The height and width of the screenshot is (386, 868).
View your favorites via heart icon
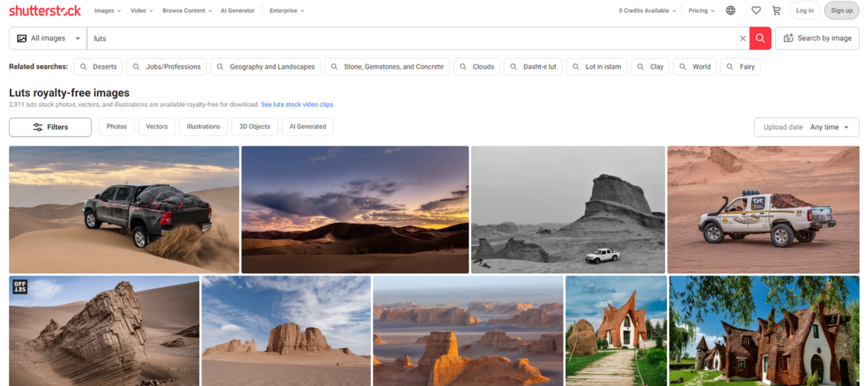click(x=756, y=11)
